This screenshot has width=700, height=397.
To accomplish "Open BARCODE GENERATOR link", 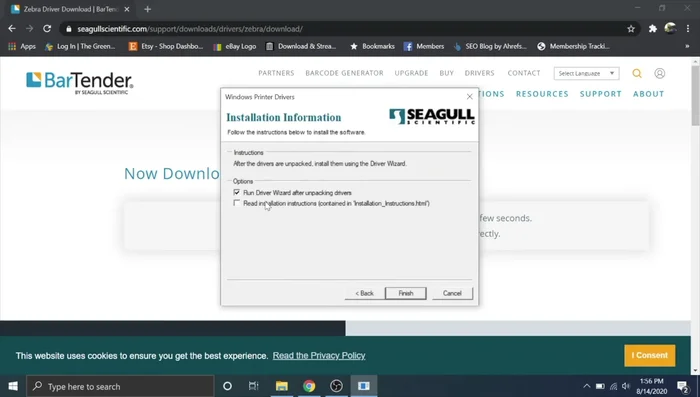I will 344,73.
